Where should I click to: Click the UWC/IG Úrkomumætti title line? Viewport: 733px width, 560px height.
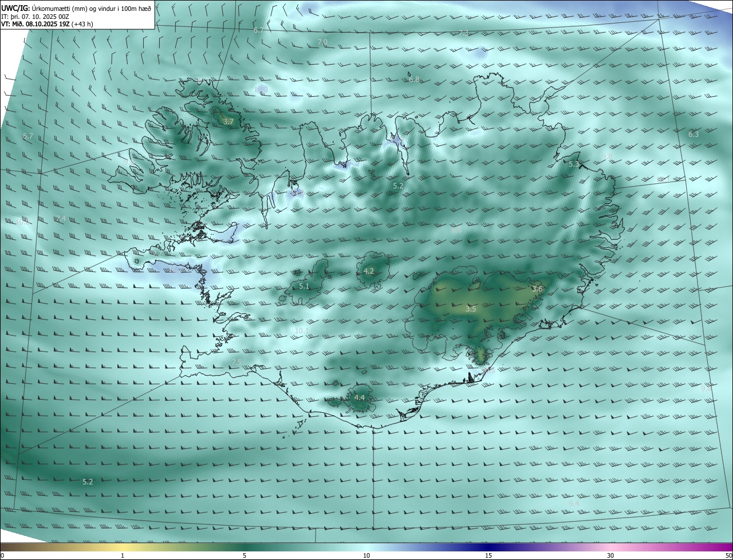pyautogui.click(x=76, y=7)
